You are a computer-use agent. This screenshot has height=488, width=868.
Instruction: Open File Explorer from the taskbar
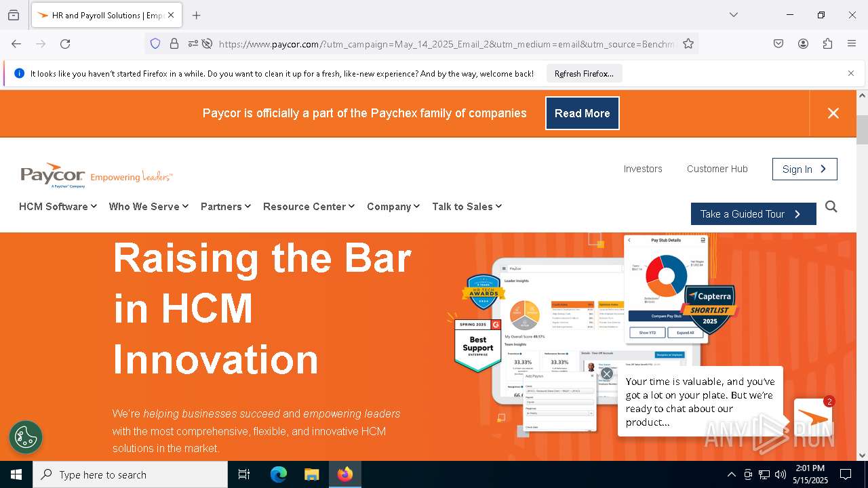(311, 474)
